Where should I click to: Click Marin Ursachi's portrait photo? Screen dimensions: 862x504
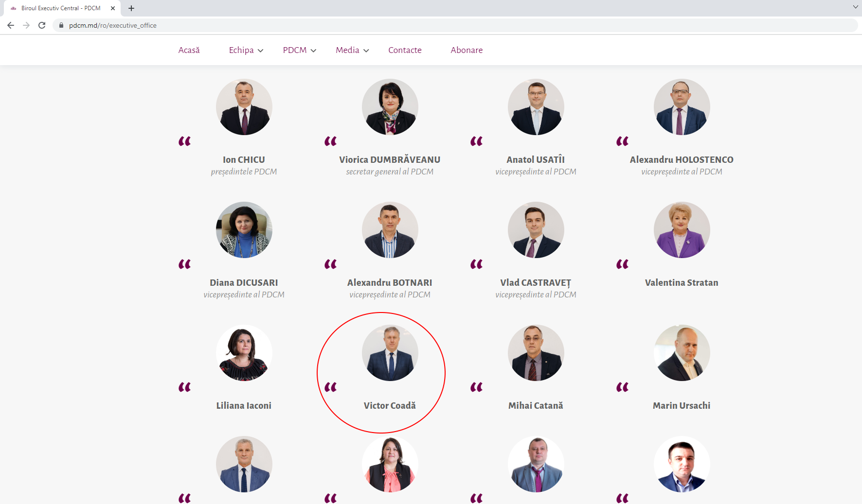click(682, 353)
